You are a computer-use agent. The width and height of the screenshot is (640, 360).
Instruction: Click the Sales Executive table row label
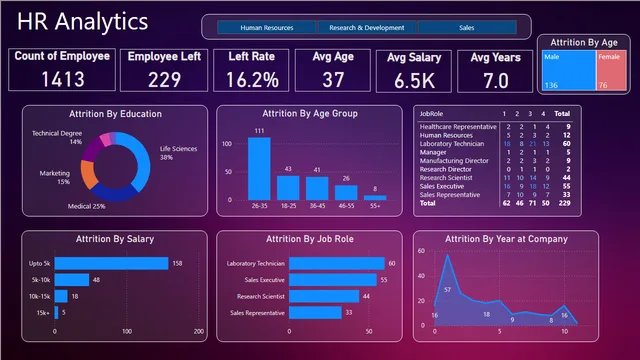coord(442,186)
